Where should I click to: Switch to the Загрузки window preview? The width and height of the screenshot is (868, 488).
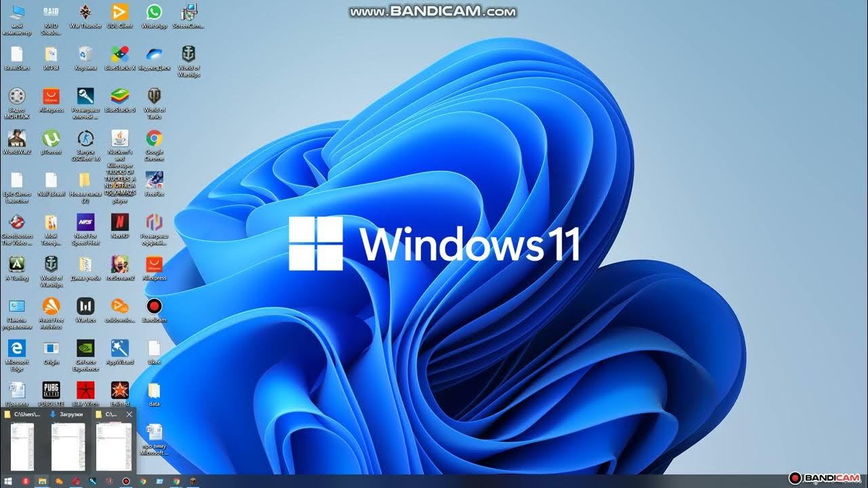pyautogui.click(x=68, y=440)
